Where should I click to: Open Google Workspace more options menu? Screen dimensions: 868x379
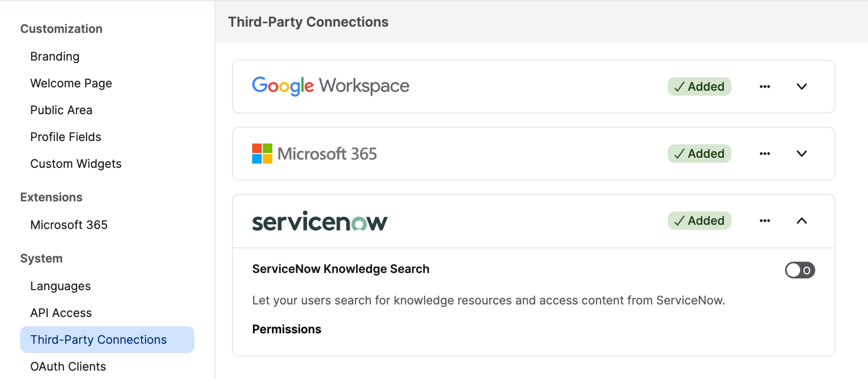point(765,87)
